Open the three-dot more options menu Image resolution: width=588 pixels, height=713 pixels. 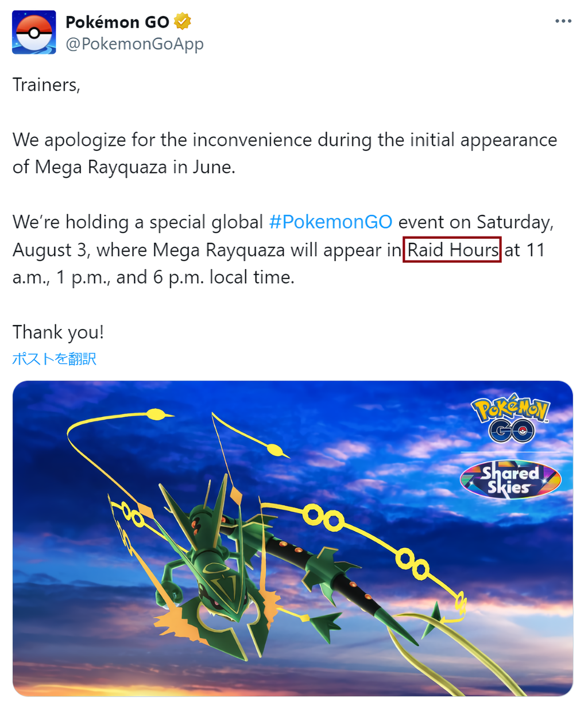tap(563, 21)
